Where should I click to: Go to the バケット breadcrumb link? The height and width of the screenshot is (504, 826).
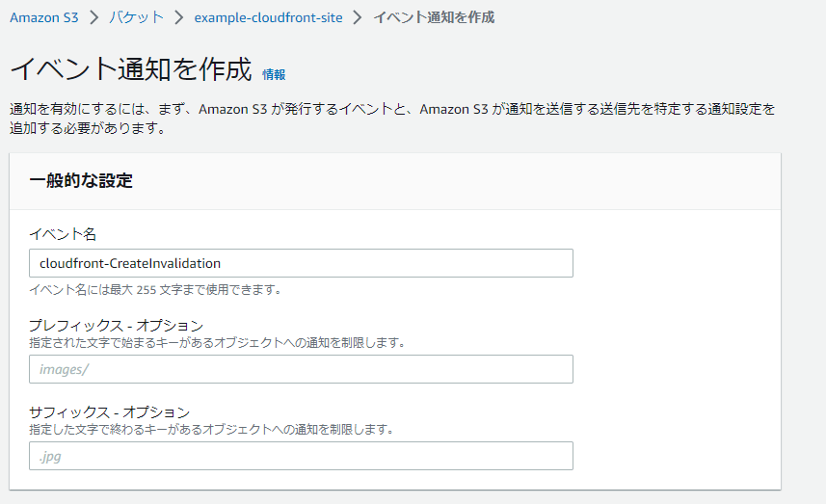pyautogui.click(x=137, y=17)
